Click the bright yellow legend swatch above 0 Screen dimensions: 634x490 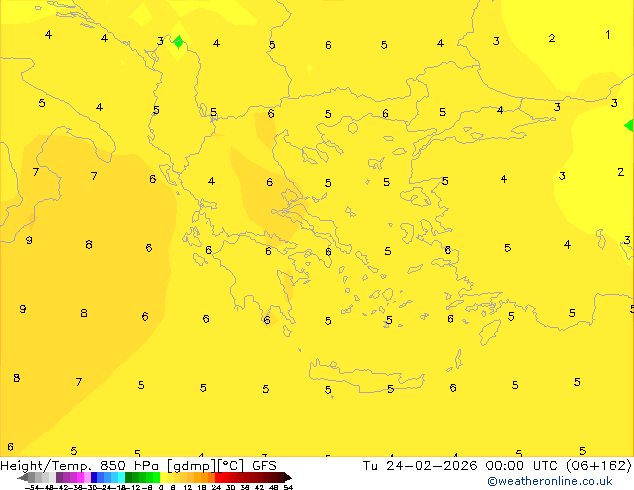pos(163,477)
